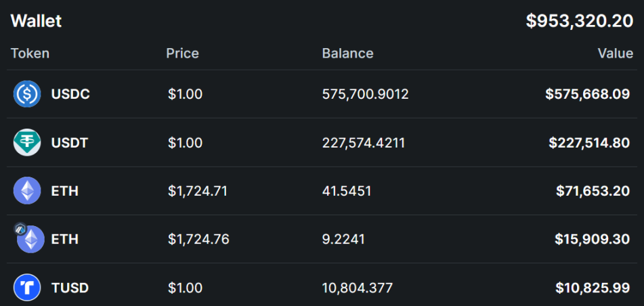Image resolution: width=644 pixels, height=306 pixels.
Task: Click the small network badge on the second ETH icon
Action: 20,230
